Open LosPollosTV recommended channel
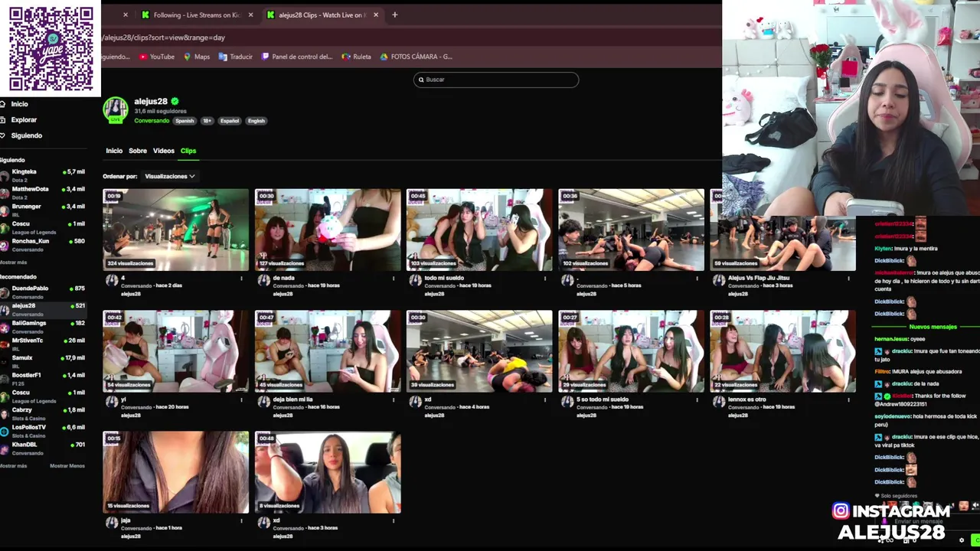This screenshot has height=551, width=980. tap(43, 431)
